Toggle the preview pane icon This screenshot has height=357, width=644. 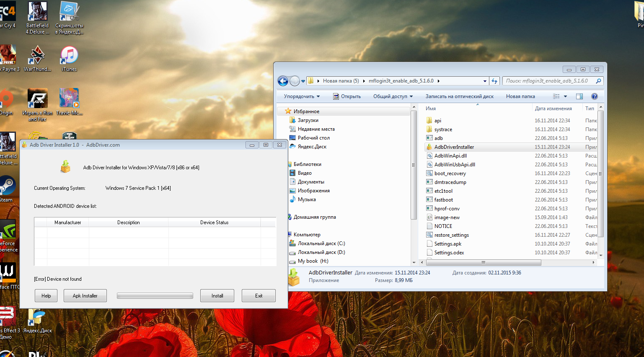[579, 96]
